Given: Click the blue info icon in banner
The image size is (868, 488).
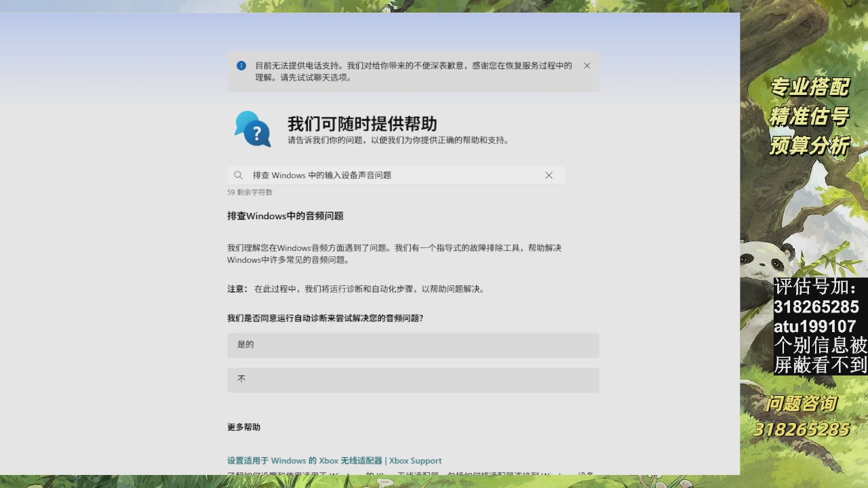Looking at the screenshot, I should click(241, 66).
